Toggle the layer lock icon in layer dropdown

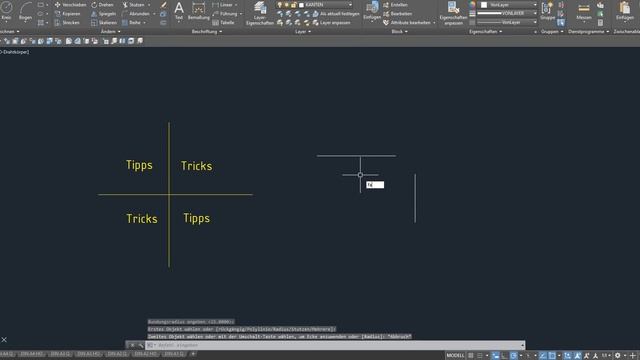(293, 5)
